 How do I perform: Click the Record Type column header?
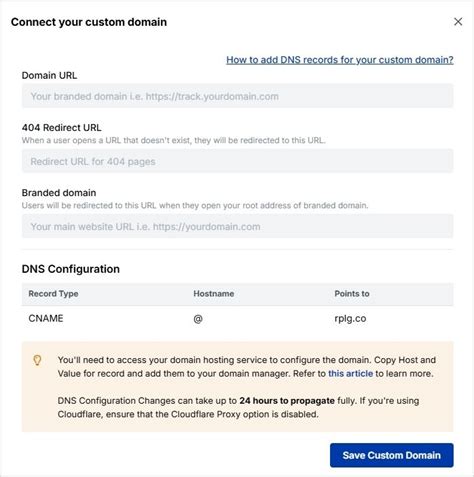[53, 294]
